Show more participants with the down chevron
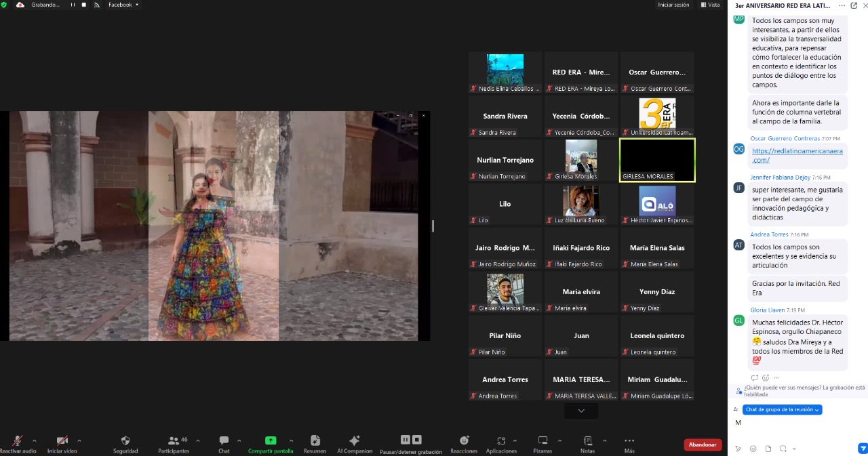This screenshot has width=868, height=456. [x=581, y=411]
